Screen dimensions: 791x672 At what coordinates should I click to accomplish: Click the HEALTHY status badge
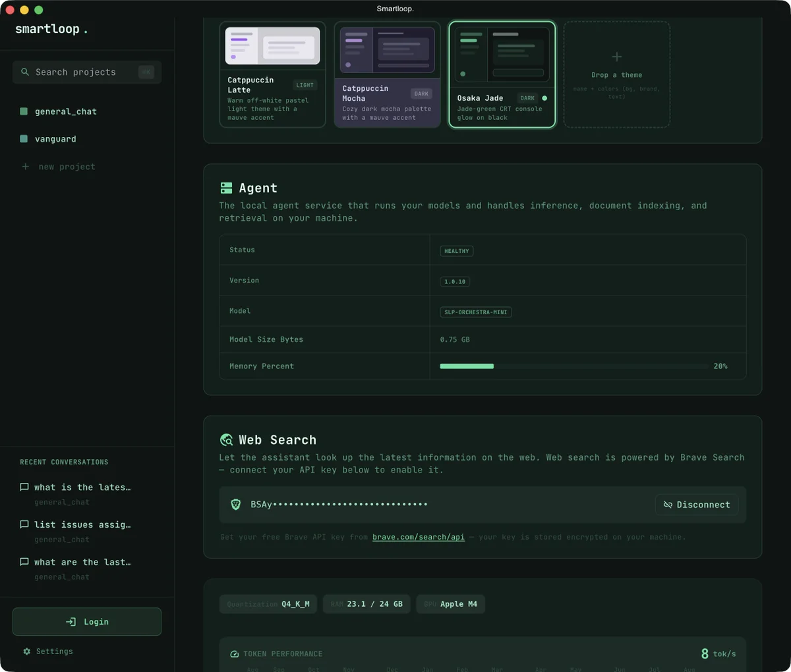(x=456, y=251)
